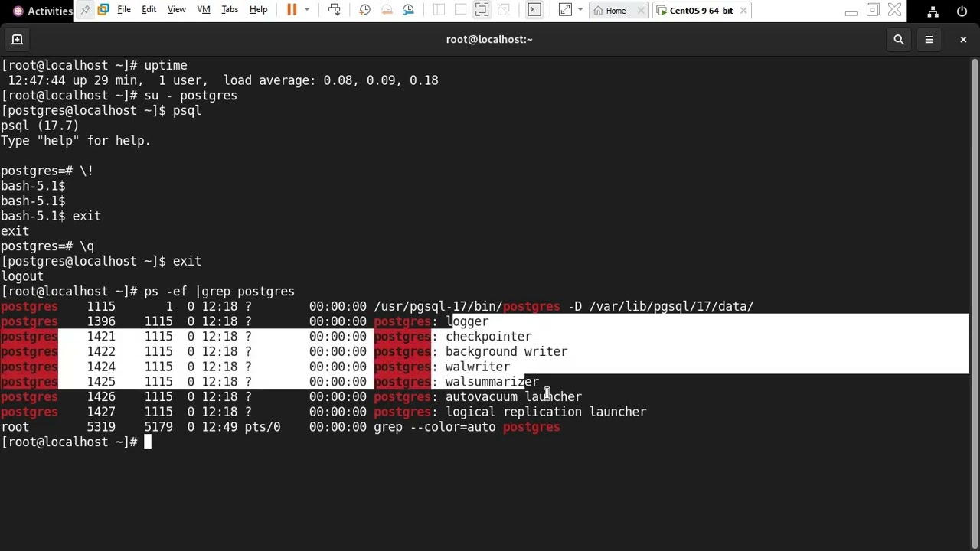Take a snapshot of the VM

365,10
